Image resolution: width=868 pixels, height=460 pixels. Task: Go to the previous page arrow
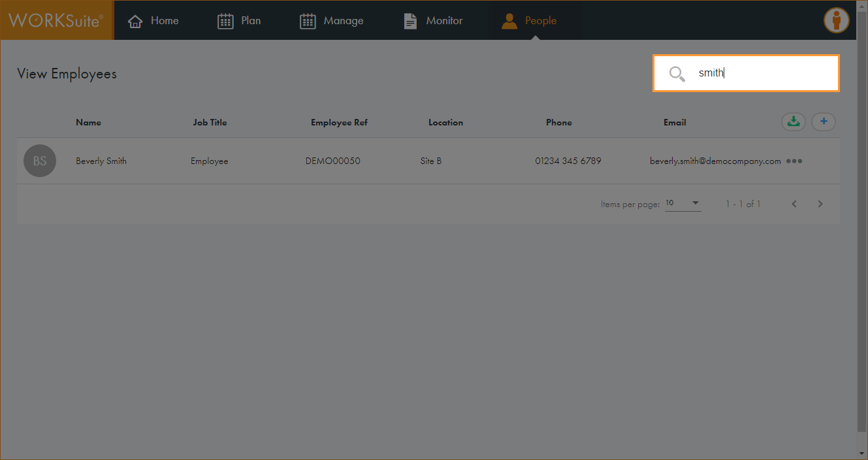tap(794, 204)
